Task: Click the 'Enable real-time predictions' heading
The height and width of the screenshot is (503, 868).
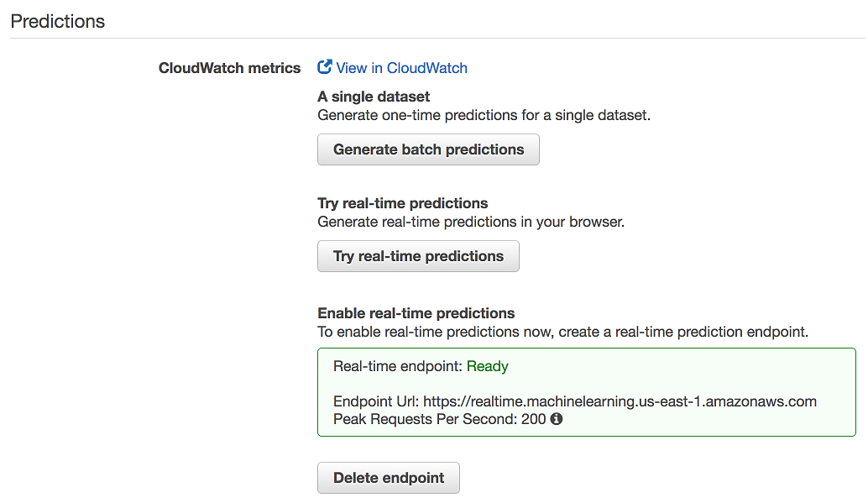Action: [416, 313]
